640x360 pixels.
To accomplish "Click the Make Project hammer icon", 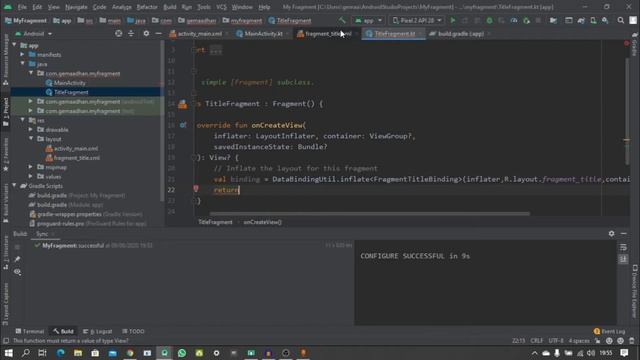I will click(x=342, y=20).
